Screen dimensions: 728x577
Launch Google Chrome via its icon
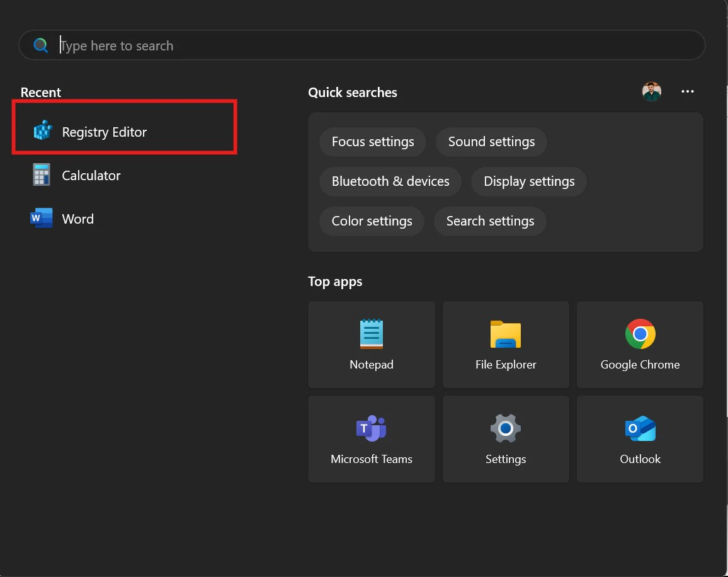pyautogui.click(x=640, y=334)
